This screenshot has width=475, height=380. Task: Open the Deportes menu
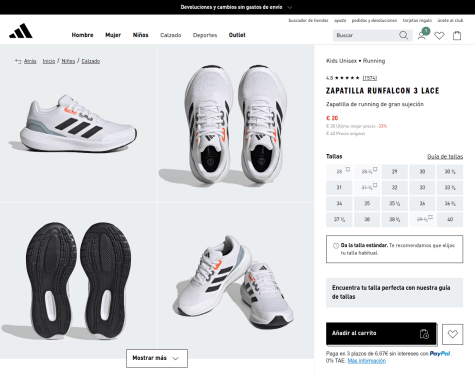coord(205,35)
